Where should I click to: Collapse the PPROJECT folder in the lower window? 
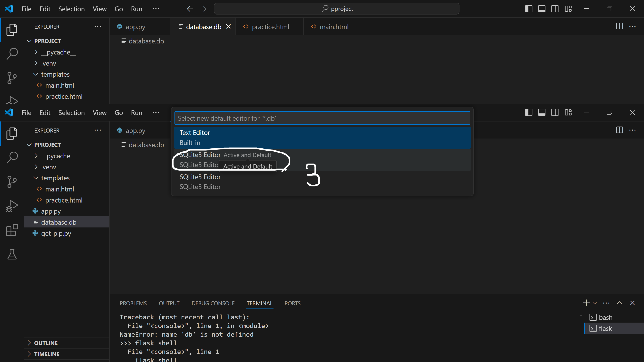point(29,145)
